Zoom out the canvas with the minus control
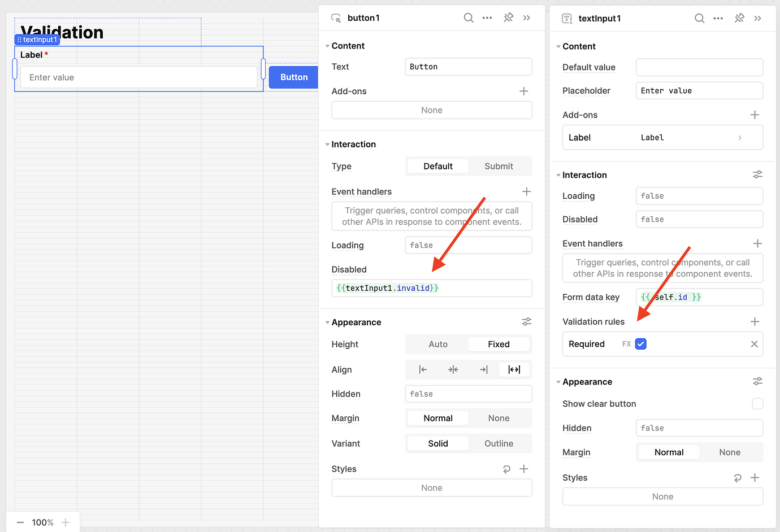The width and height of the screenshot is (780, 532). coord(20,522)
